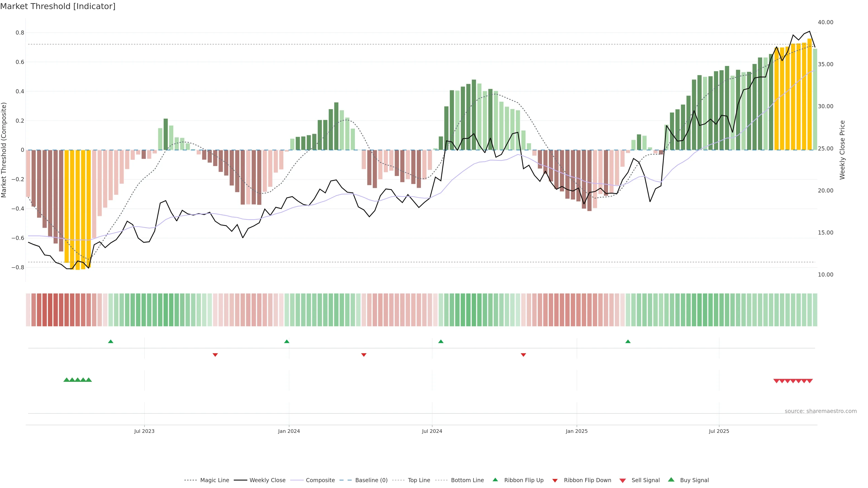Click the rightmost red sell signal triangle
The height and width of the screenshot is (488, 868).
coord(810,381)
